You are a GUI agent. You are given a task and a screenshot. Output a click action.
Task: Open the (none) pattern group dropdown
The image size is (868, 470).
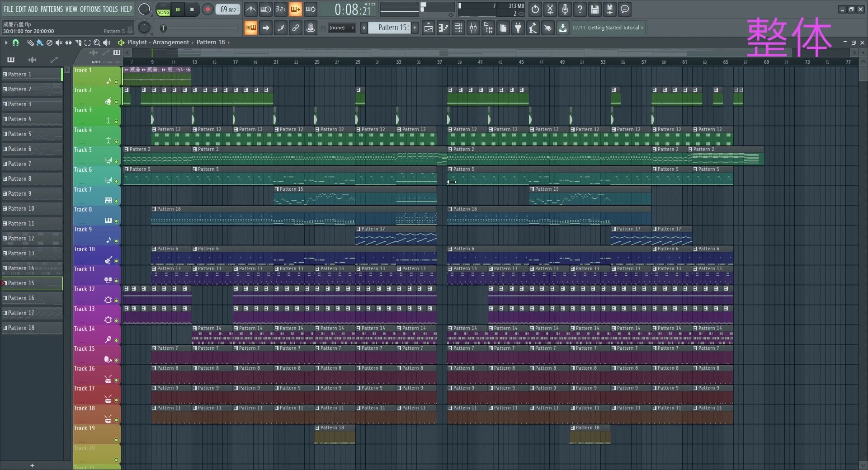pos(341,28)
